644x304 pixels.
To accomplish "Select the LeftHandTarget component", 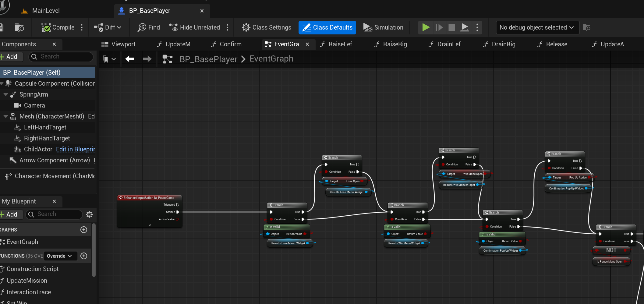I will [45, 127].
